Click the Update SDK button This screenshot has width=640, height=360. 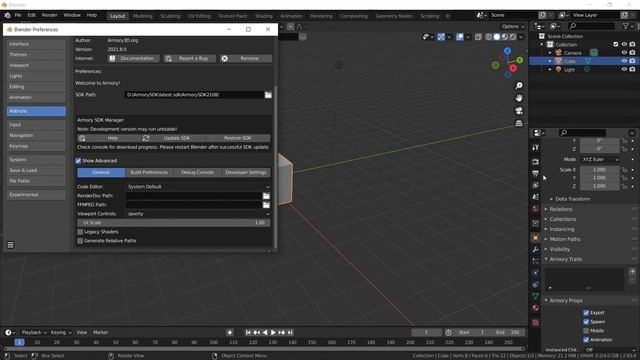(173, 138)
